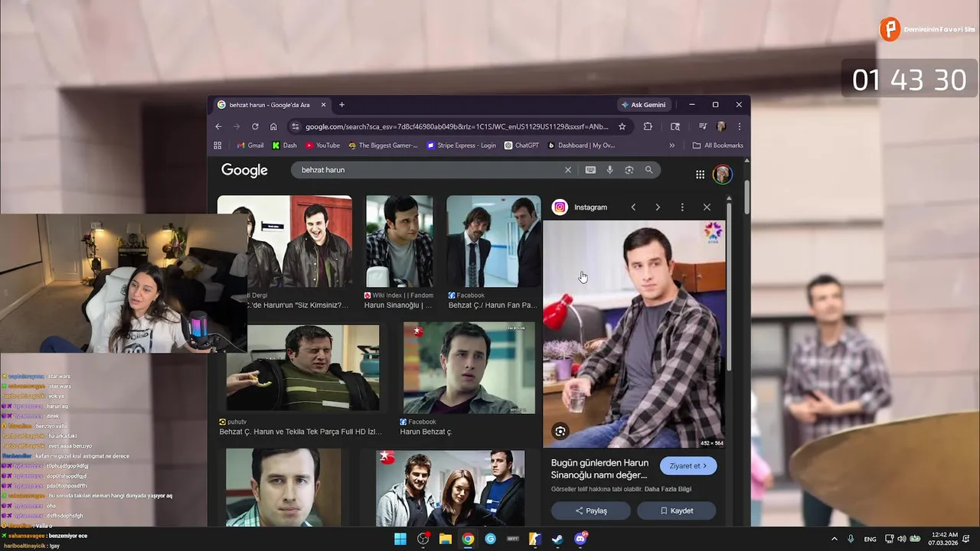Image resolution: width=980 pixels, height=551 pixels.
Task: Open Bugün günlerden Harun Sinanoğlu title
Action: click(x=599, y=469)
